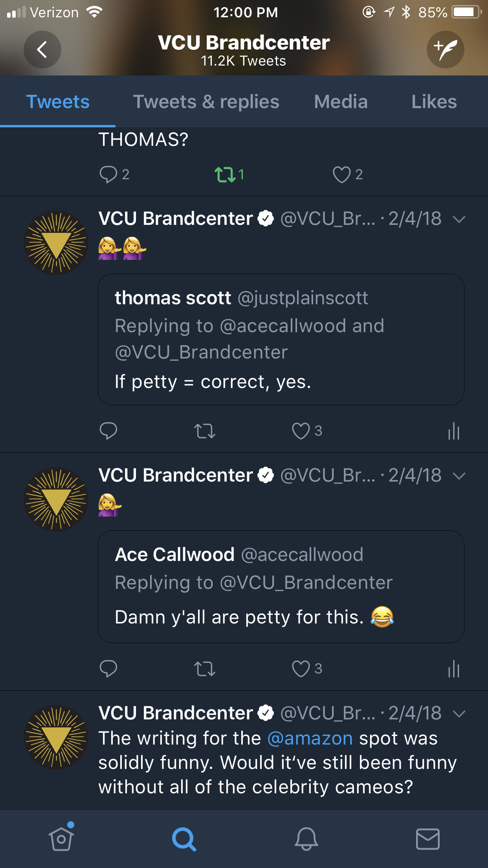Expand options chevron on thomas scott quote tweet

tap(459, 219)
